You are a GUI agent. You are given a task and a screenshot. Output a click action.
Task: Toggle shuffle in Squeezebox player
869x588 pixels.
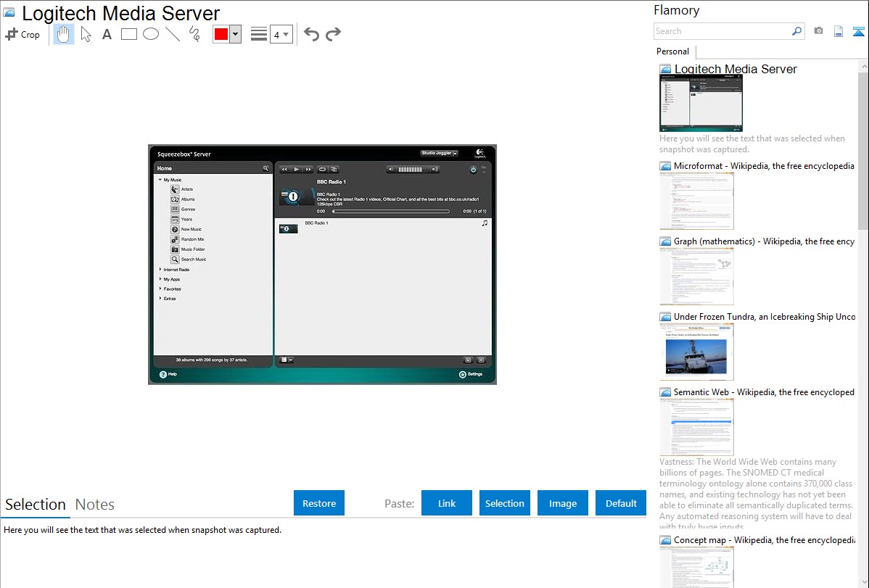pos(334,170)
